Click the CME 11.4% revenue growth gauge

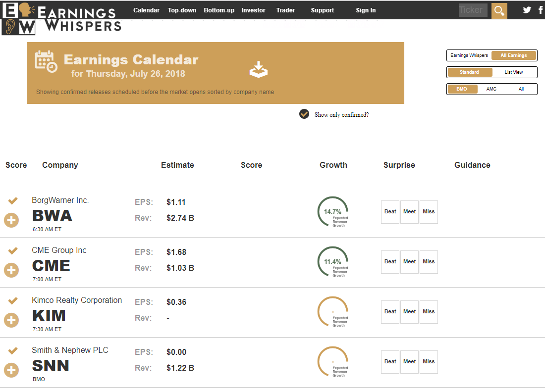(x=332, y=262)
